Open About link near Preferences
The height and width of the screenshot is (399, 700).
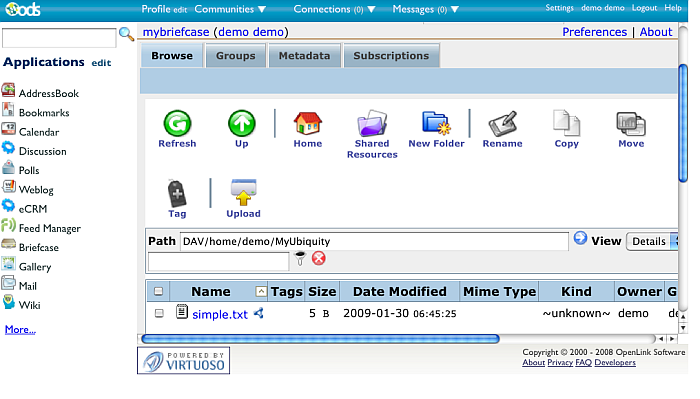click(x=656, y=32)
